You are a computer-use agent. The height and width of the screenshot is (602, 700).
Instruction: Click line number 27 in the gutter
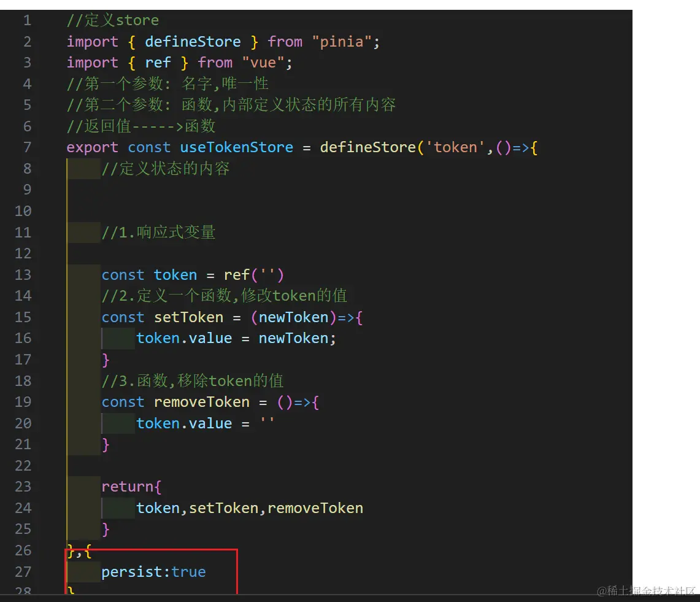point(23,572)
